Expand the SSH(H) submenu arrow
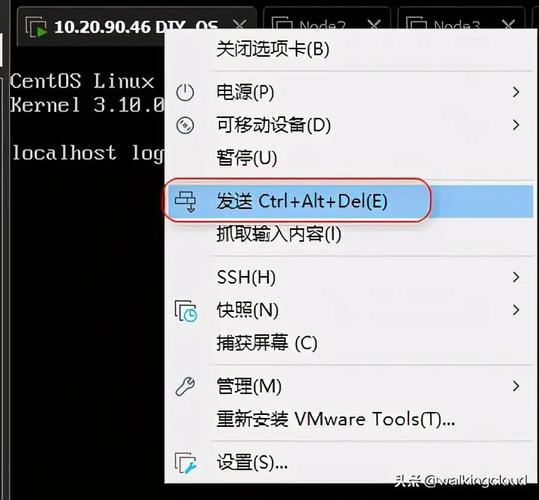Image resolution: width=539 pixels, height=500 pixels. [x=516, y=277]
